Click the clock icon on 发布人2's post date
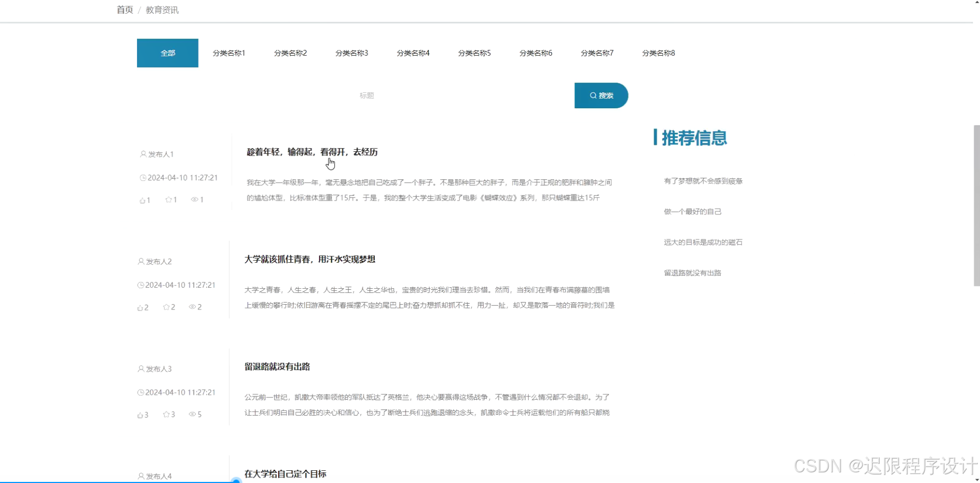 pyautogui.click(x=141, y=285)
